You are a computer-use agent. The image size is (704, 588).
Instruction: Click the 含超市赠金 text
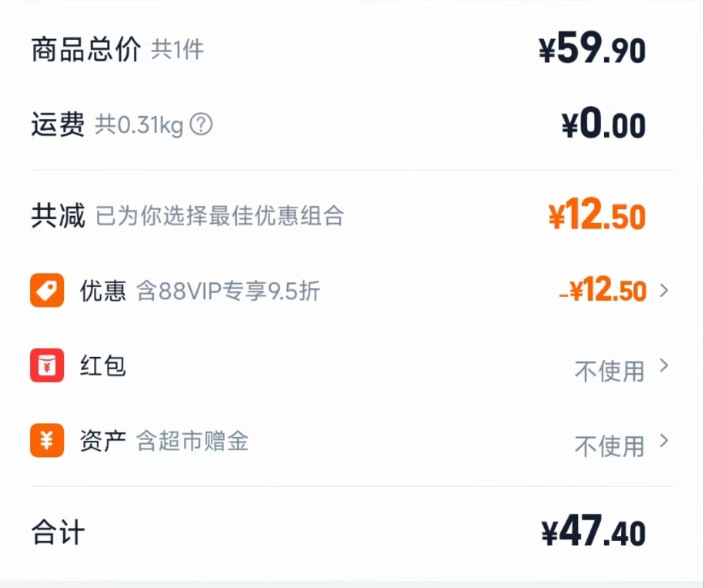point(192,442)
